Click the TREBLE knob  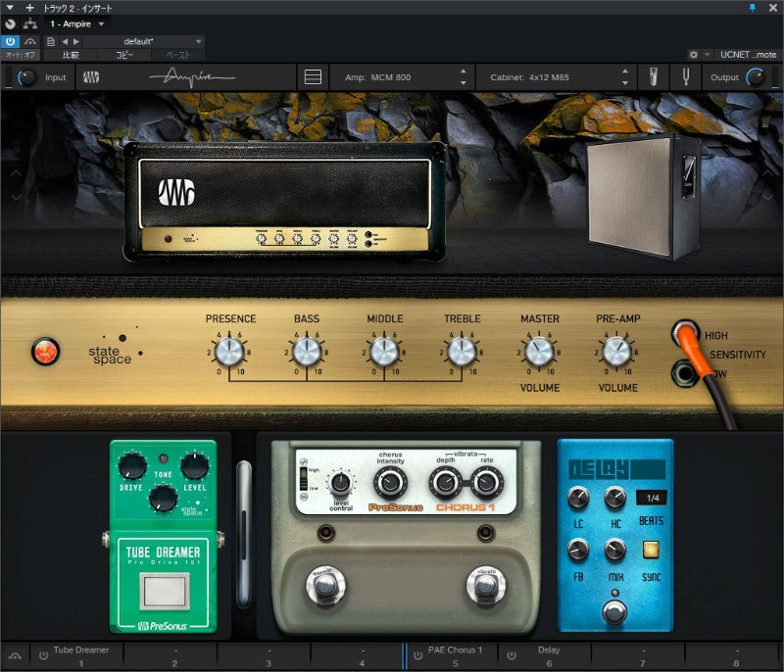(462, 352)
